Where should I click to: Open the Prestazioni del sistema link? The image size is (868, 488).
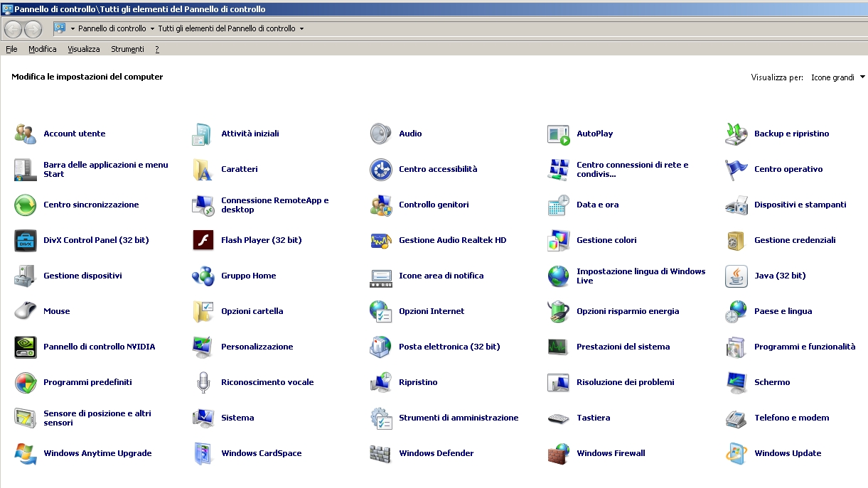point(623,347)
